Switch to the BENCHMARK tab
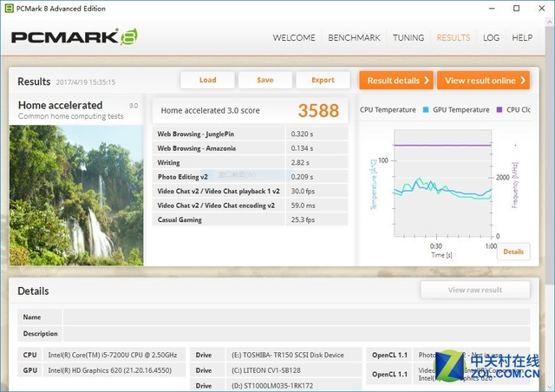 (354, 37)
